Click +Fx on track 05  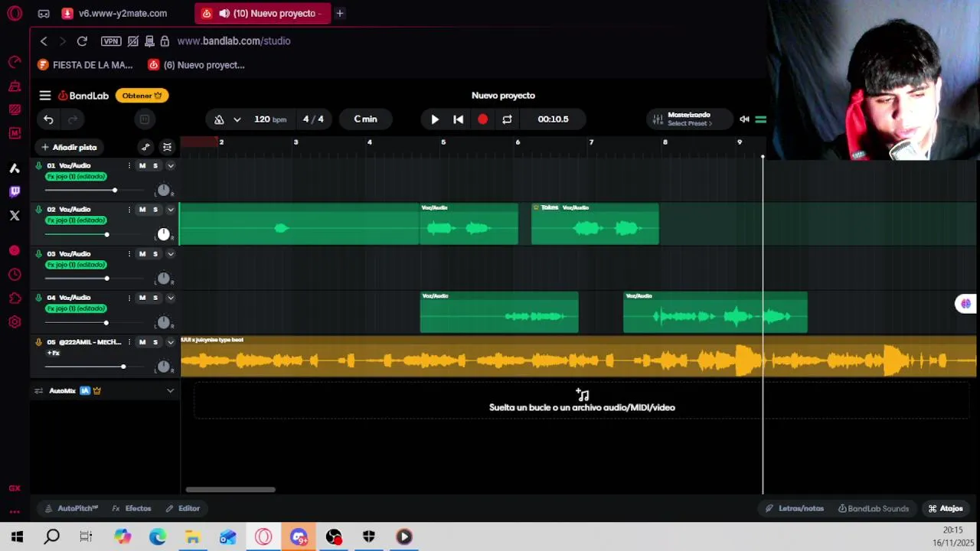[x=53, y=353]
